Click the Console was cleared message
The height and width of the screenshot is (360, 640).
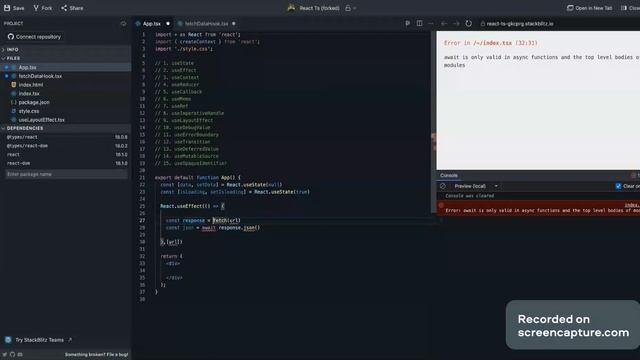pos(469,196)
